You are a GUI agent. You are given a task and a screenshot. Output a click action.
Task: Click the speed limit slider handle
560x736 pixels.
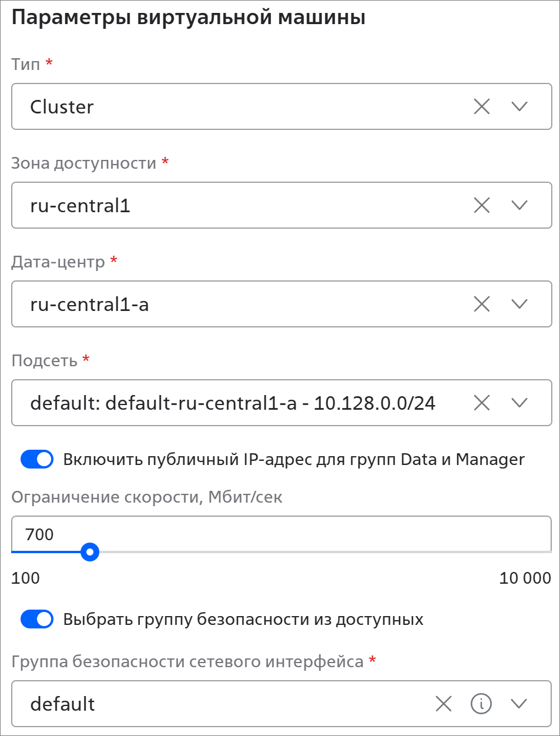click(89, 552)
